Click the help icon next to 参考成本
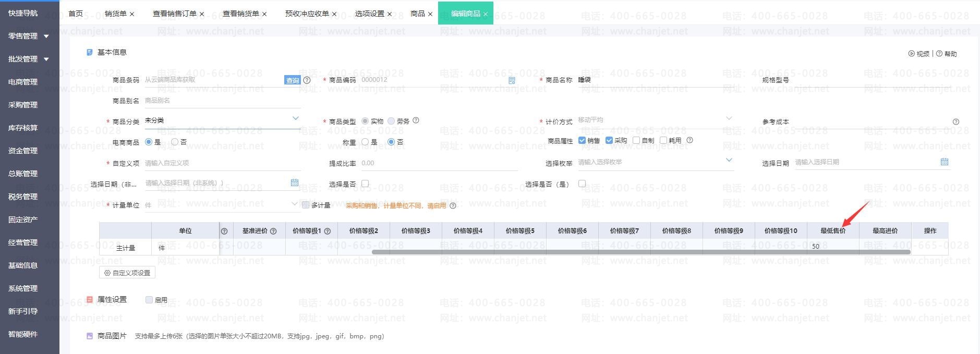The image size is (980, 354). click(x=955, y=122)
